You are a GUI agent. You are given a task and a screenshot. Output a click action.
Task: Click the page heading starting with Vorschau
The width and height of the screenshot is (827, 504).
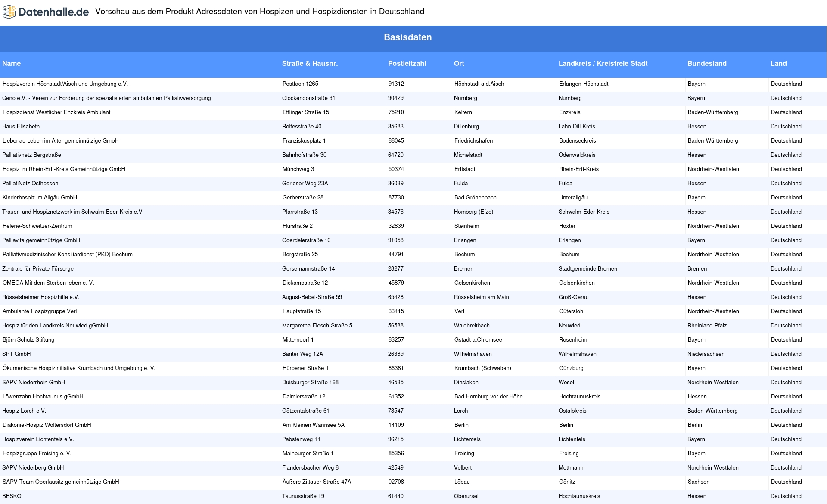point(260,12)
